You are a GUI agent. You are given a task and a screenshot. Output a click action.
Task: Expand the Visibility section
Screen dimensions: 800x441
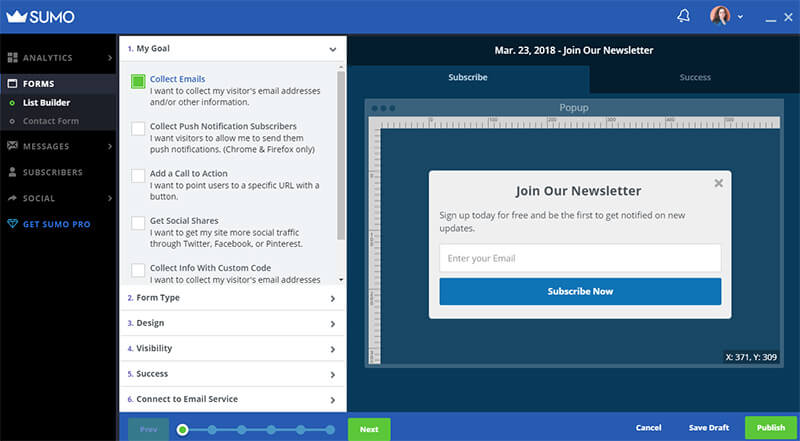(233, 349)
